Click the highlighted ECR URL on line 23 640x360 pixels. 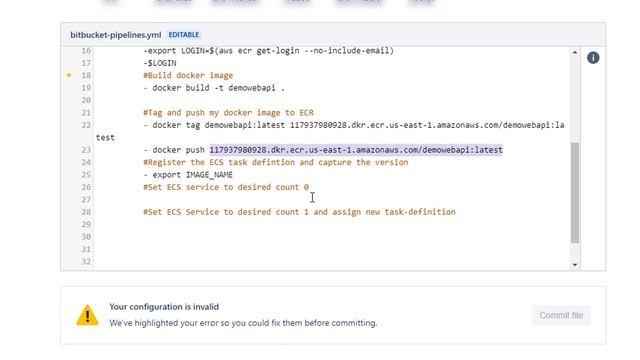click(x=356, y=150)
